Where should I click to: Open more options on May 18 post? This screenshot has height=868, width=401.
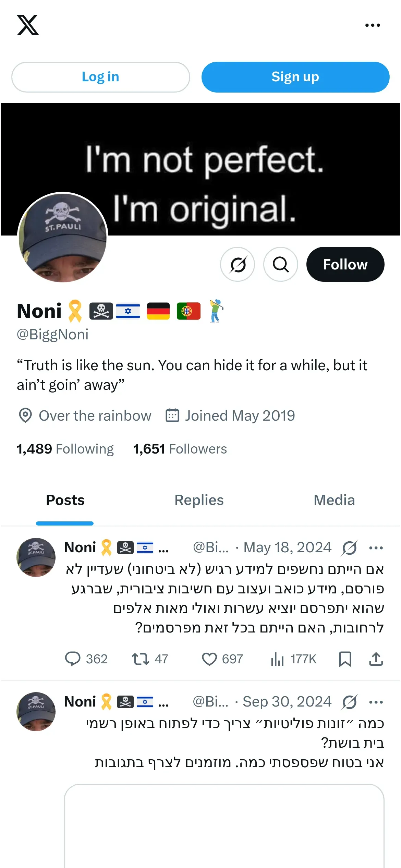tap(376, 548)
